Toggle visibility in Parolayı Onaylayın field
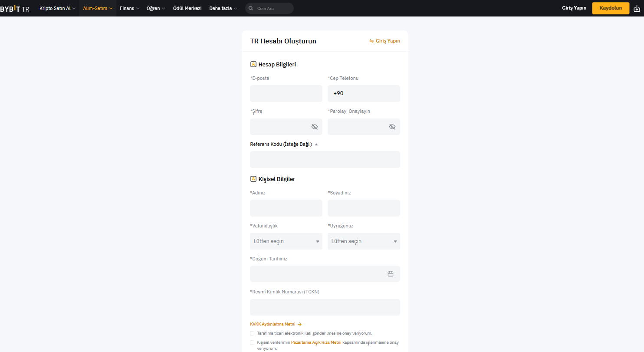 point(392,127)
